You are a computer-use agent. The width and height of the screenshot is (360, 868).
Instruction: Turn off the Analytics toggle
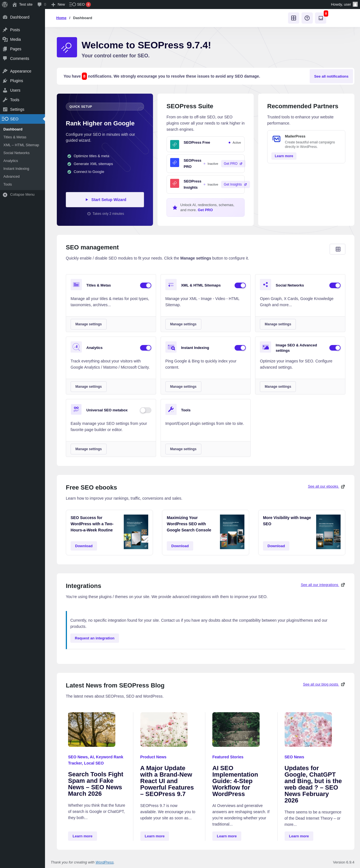[146, 348]
